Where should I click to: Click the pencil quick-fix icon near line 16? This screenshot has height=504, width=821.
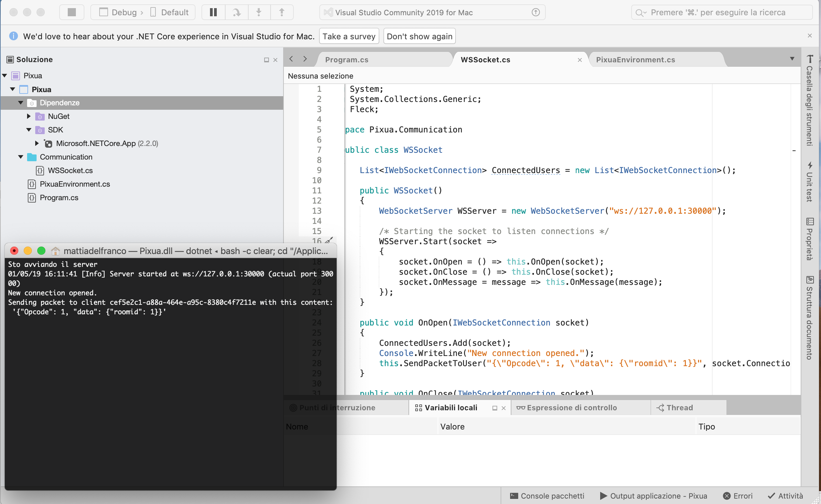[329, 240]
